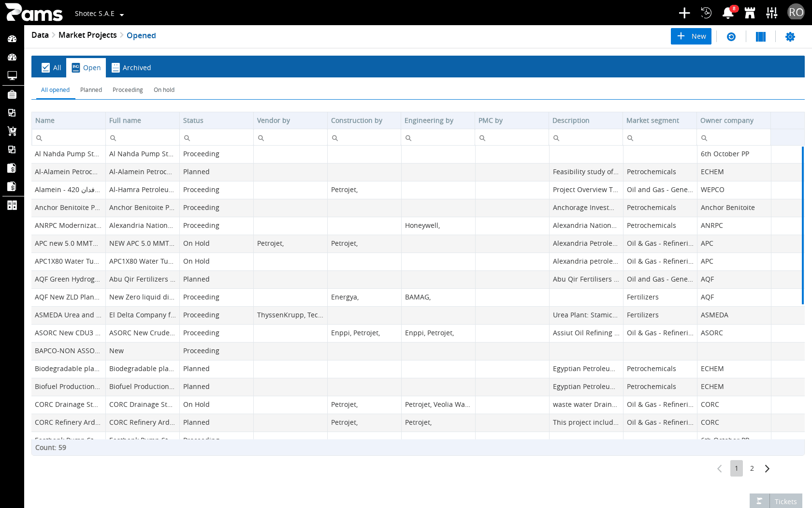Sort by the Status column header
Screen dimensions: 812x508
217,120
